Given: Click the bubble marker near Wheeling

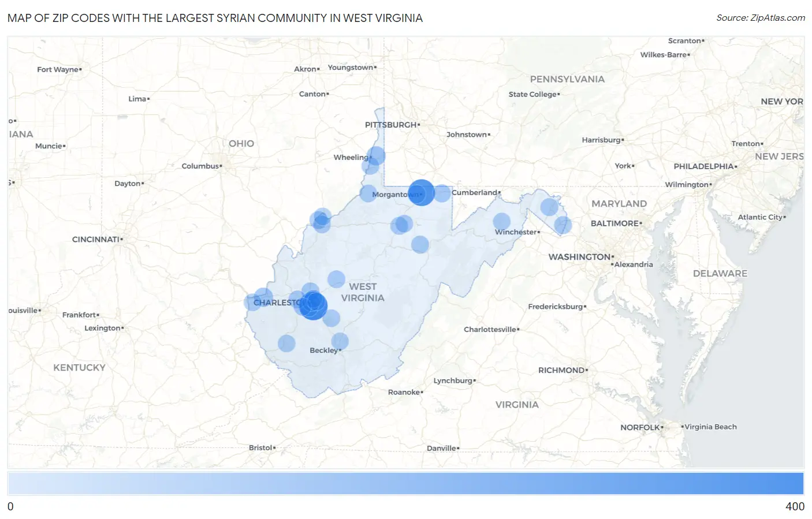Looking at the screenshot, I should click(x=376, y=155).
